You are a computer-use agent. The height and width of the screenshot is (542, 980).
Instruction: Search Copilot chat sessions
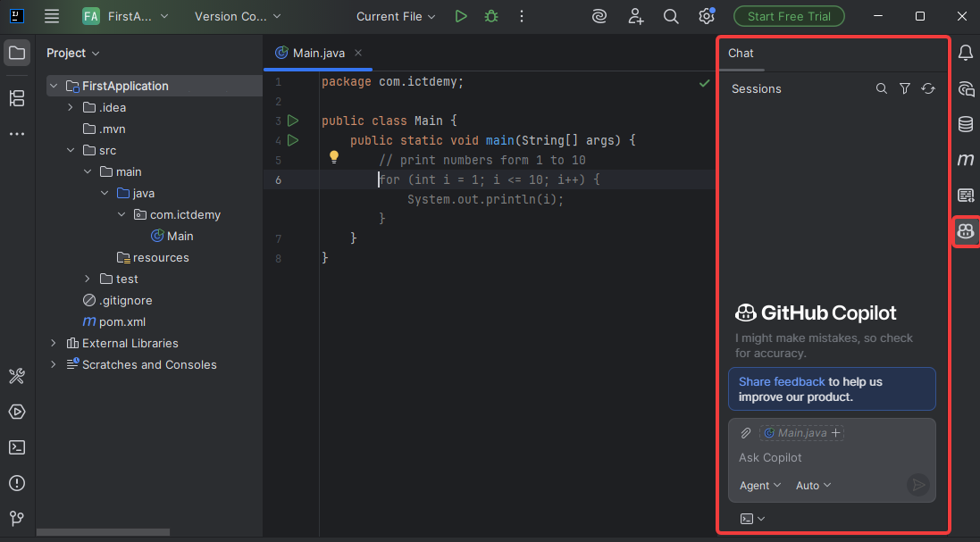click(881, 88)
